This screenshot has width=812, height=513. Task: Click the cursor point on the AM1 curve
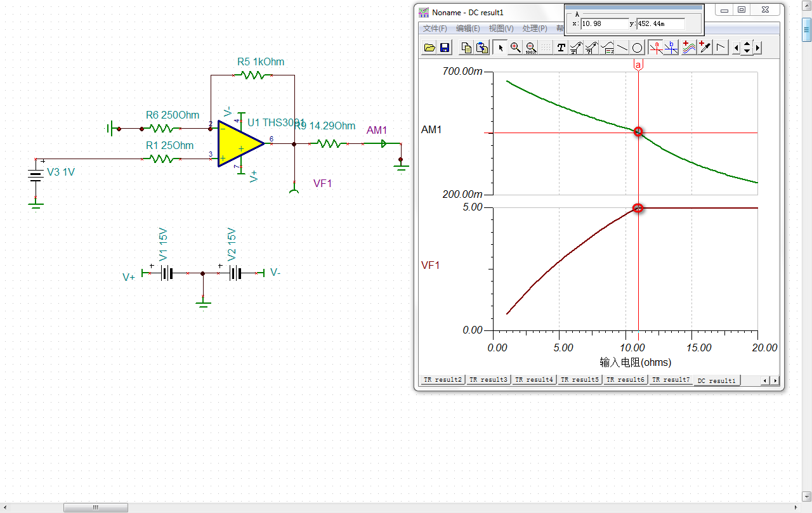tap(638, 132)
